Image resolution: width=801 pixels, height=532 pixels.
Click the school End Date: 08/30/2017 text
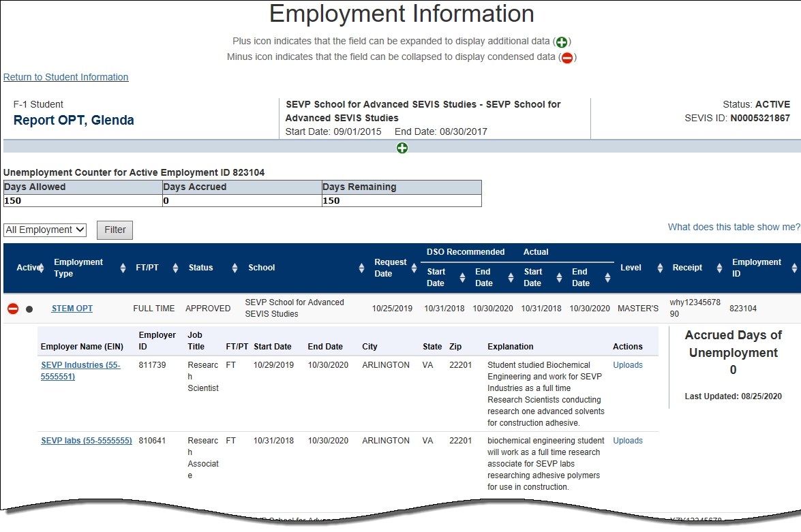(441, 131)
